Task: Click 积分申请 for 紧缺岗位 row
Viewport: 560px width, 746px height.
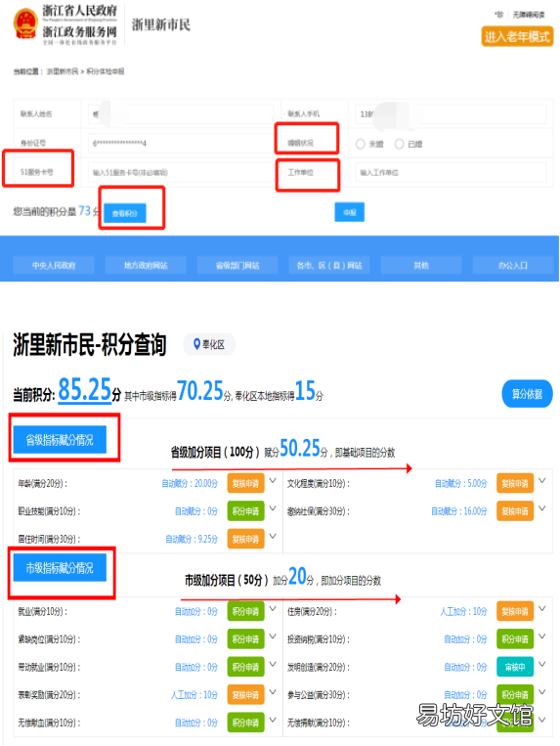Action: tap(245, 639)
